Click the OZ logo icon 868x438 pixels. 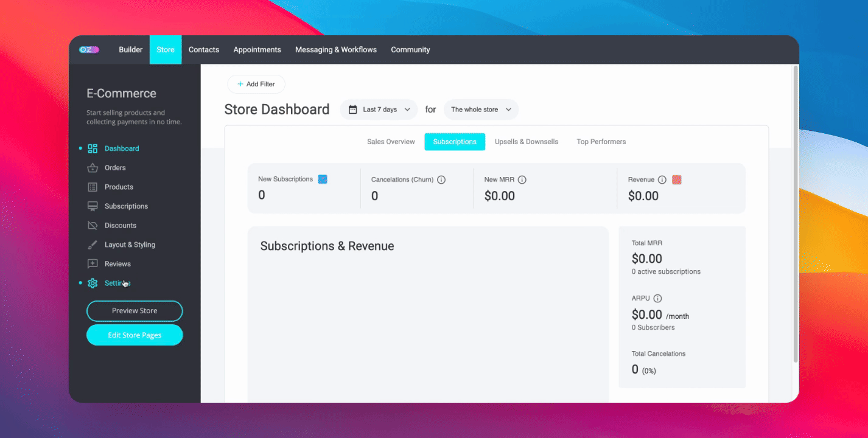pos(89,50)
